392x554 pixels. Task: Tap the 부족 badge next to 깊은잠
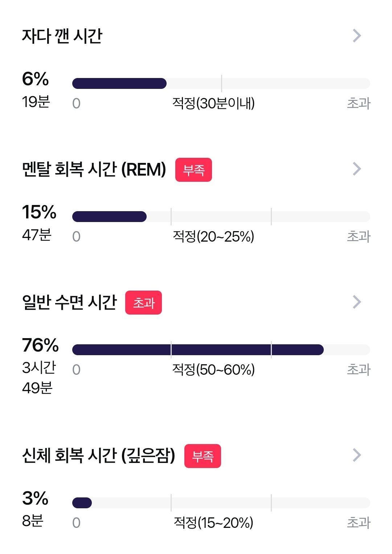pos(203,456)
